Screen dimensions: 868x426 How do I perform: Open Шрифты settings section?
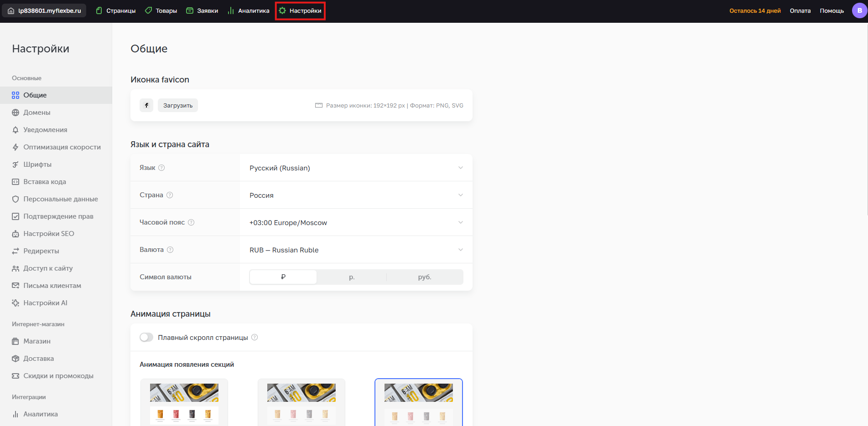coord(56,164)
